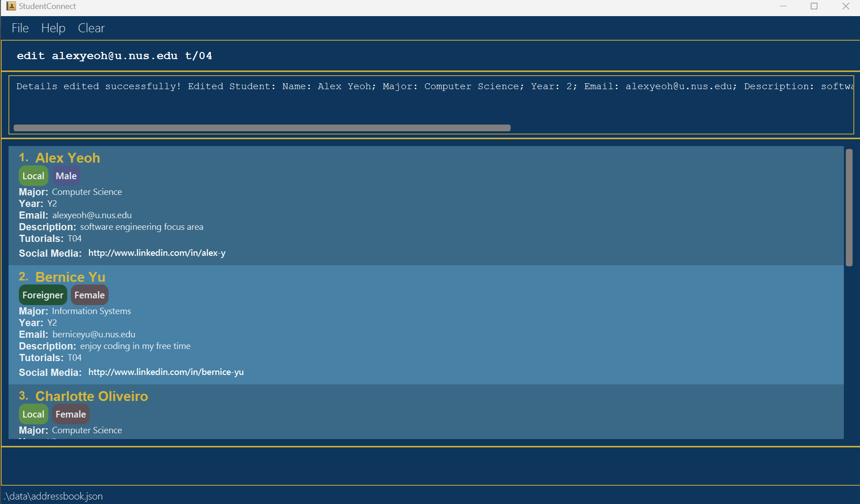The width and height of the screenshot is (860, 504).
Task: Open Bernice Yu's LinkedIn link
Action: click(166, 372)
